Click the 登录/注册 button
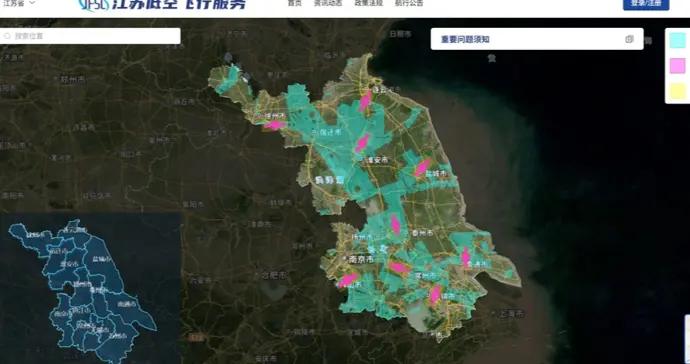This screenshot has width=690, height=364. 646,4
